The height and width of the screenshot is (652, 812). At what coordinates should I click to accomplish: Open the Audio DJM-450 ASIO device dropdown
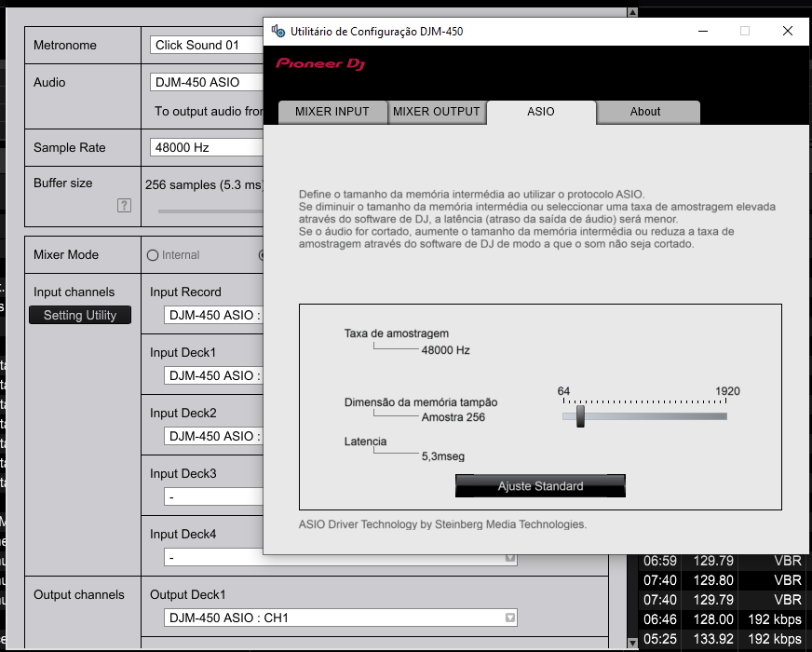(x=207, y=82)
